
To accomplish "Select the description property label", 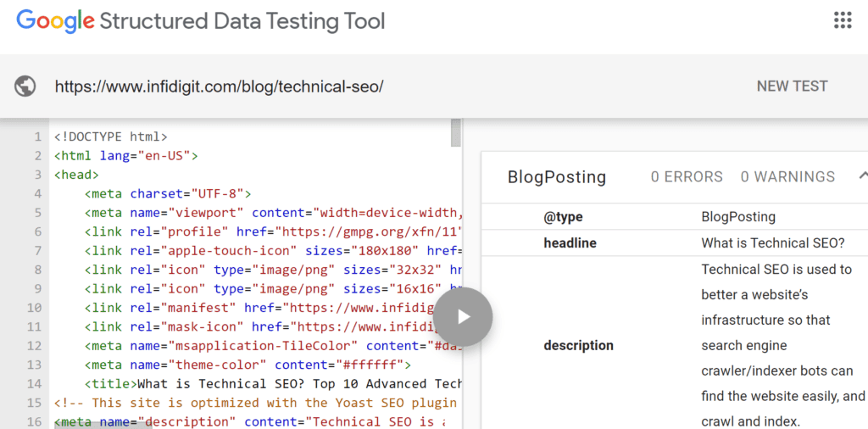I will pyautogui.click(x=578, y=346).
